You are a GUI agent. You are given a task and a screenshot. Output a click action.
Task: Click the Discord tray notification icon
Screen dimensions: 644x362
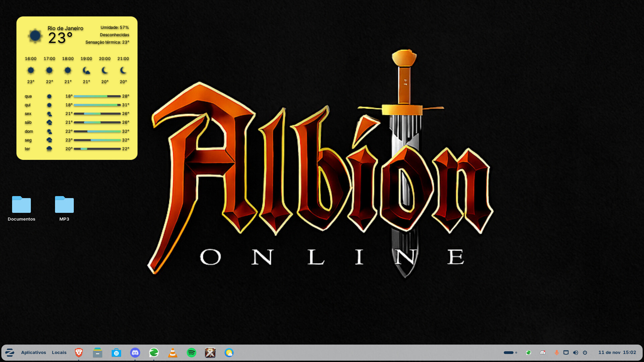(543, 353)
